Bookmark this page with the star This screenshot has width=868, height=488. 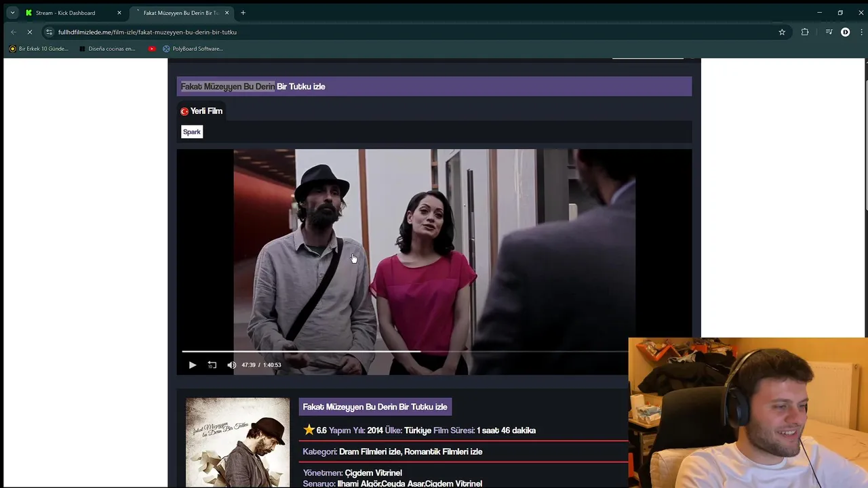[x=782, y=32]
